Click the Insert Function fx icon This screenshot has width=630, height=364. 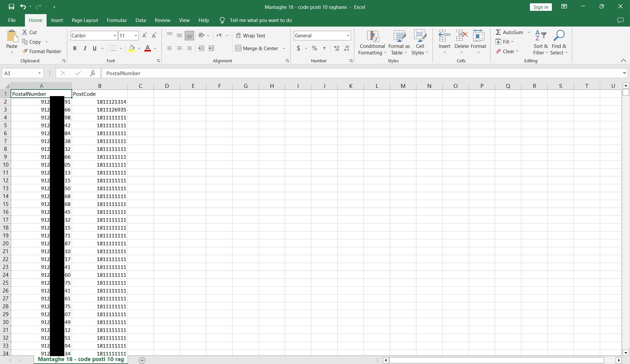tap(93, 73)
